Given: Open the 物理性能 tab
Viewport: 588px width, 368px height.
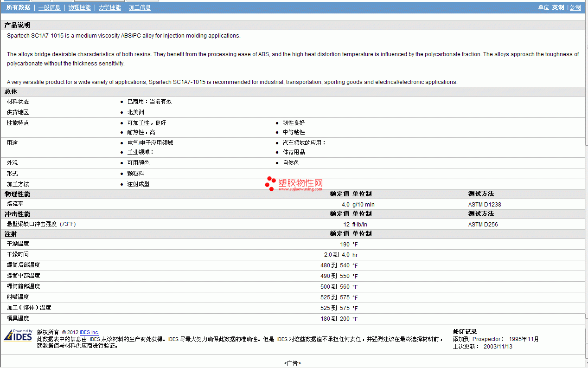Looking at the screenshot, I should [x=79, y=7].
